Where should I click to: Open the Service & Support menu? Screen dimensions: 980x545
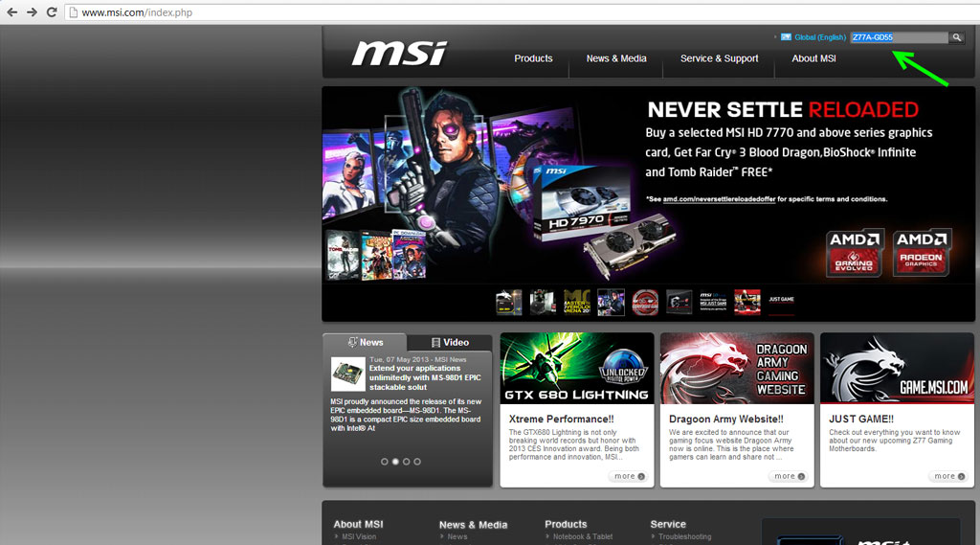[720, 58]
